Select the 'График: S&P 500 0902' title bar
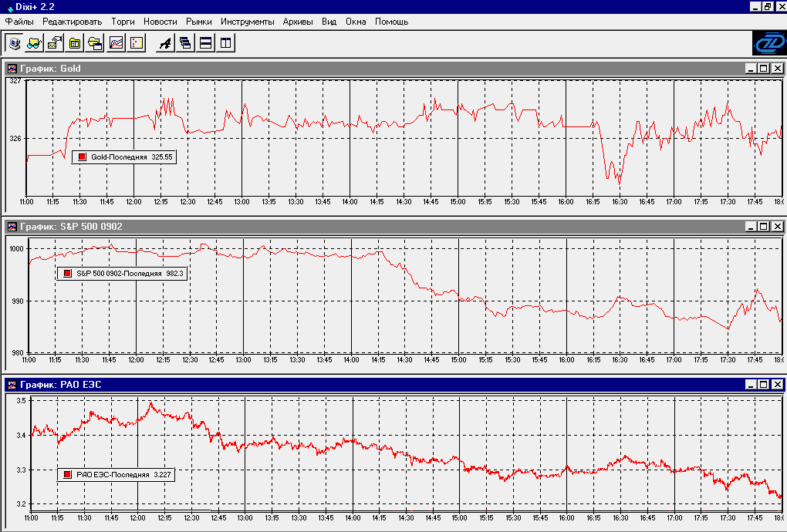787x532 pixels. [394, 227]
